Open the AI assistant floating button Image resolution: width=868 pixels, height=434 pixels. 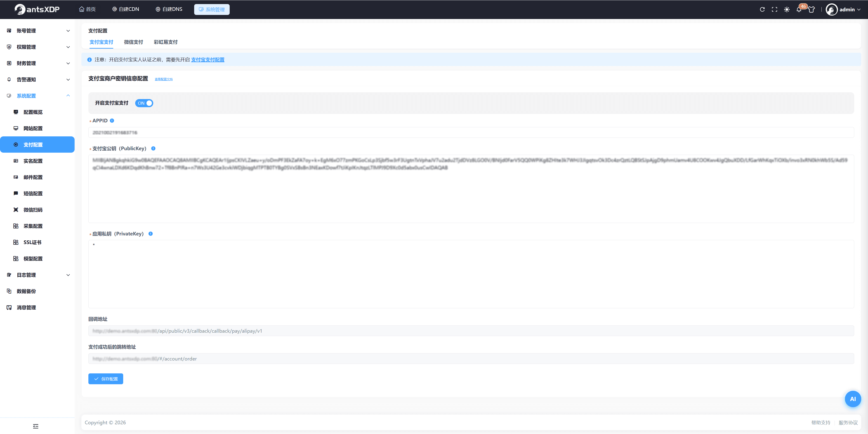click(x=853, y=399)
